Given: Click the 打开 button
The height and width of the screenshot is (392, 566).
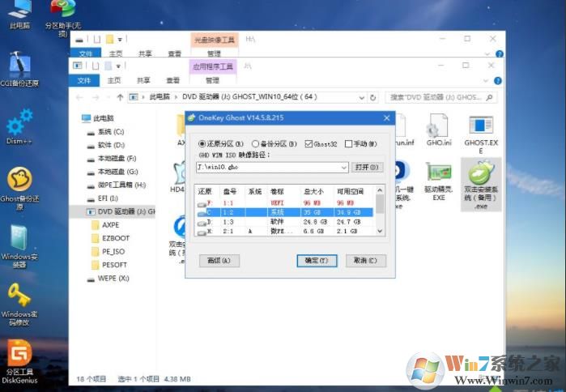Looking at the screenshot, I should click(x=367, y=167).
